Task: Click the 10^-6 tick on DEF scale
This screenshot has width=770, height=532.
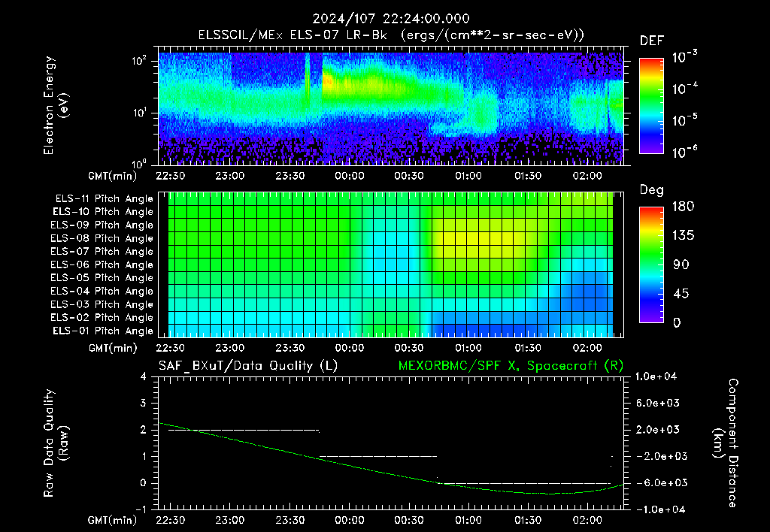Action: 684,152
